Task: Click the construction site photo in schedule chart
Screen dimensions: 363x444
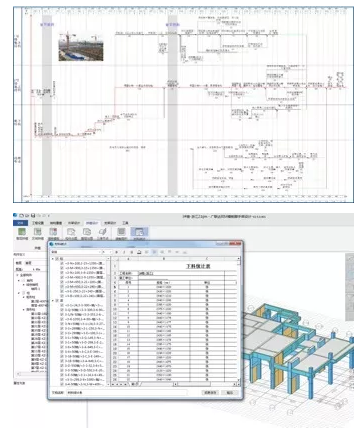Action: point(81,47)
